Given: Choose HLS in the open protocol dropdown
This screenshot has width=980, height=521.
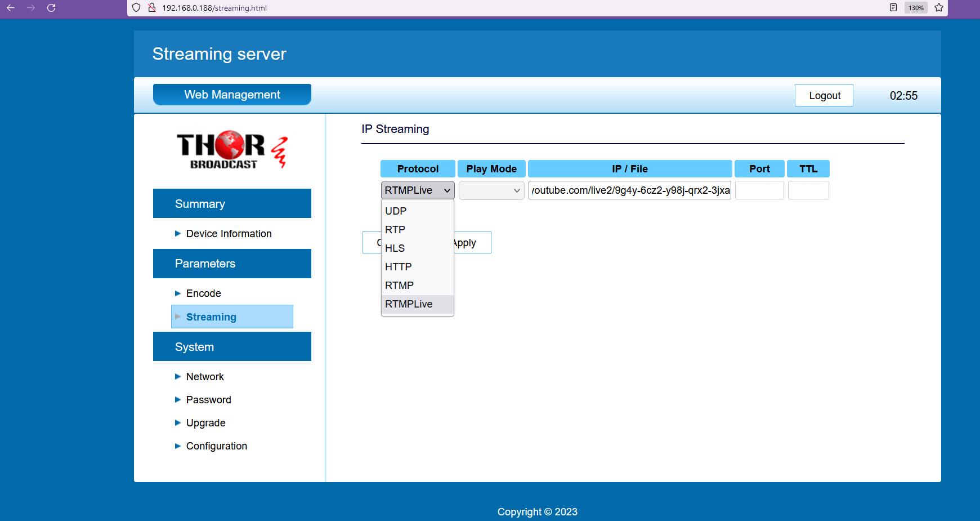Looking at the screenshot, I should (x=395, y=248).
